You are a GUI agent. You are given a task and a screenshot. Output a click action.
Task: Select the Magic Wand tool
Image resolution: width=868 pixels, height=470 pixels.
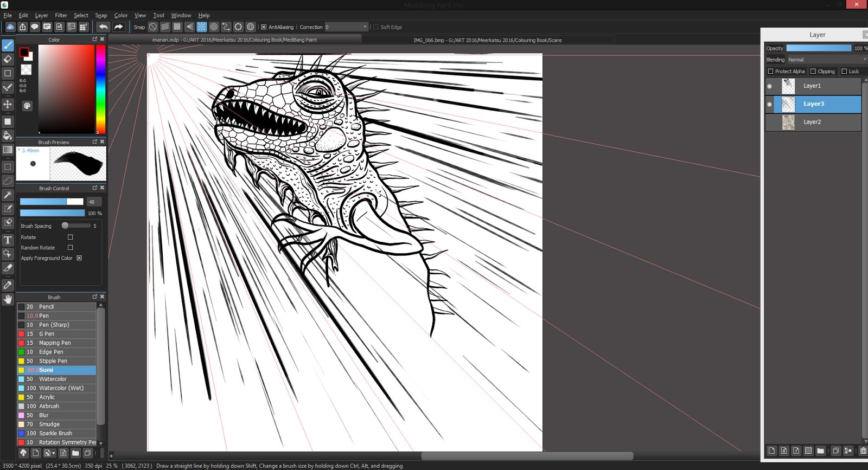tap(8, 195)
